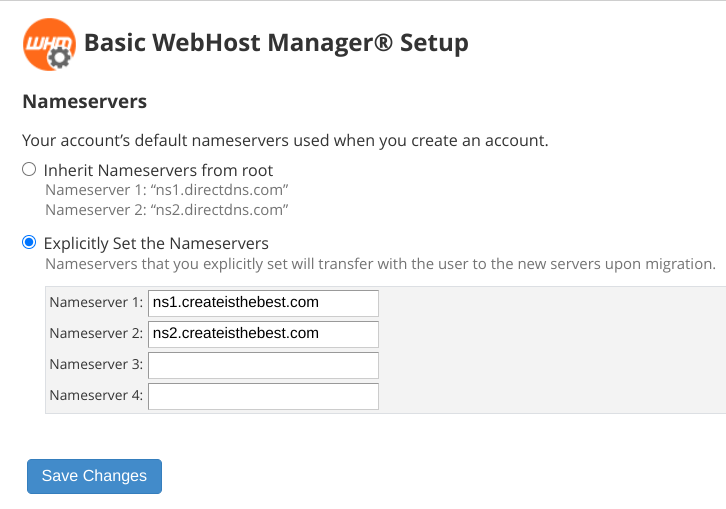Click the Nameservers section heading
This screenshot has width=726, height=509.
pyautogui.click(x=85, y=101)
